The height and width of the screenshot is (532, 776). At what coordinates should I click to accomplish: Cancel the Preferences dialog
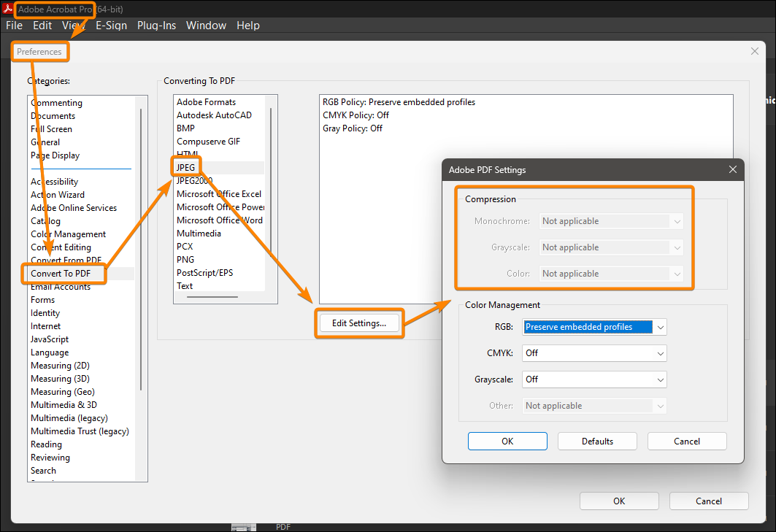[708, 501]
